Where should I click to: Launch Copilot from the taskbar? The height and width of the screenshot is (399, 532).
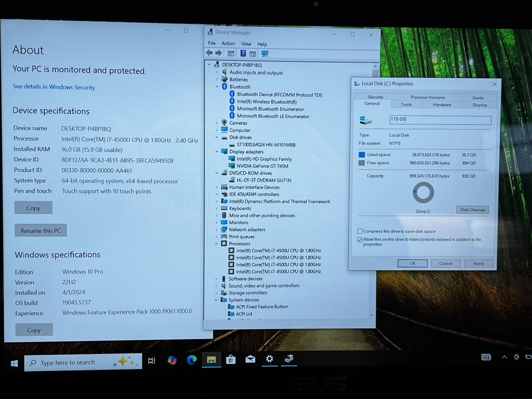coord(172,360)
